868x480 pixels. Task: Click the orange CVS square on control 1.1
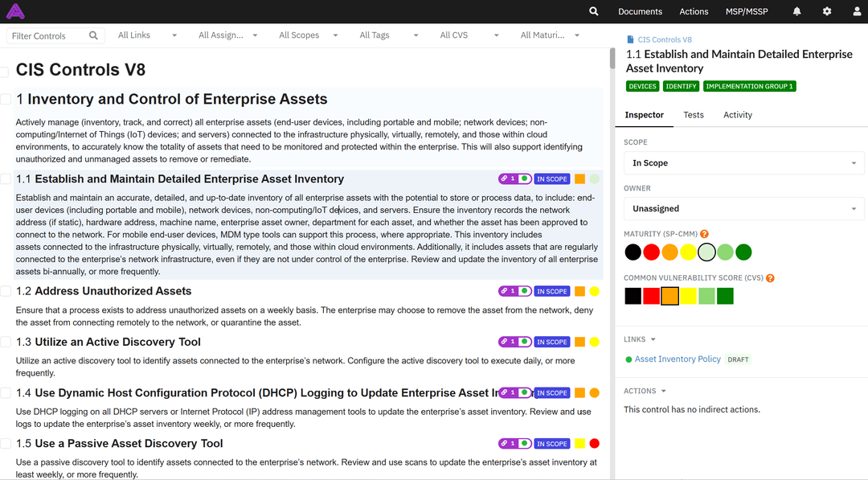(579, 178)
